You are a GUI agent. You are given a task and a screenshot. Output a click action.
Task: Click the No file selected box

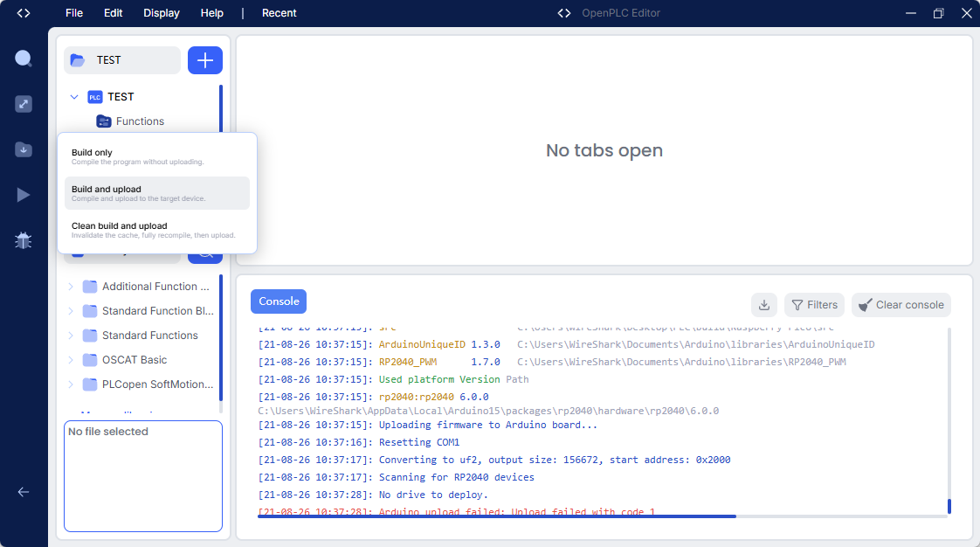click(x=143, y=476)
